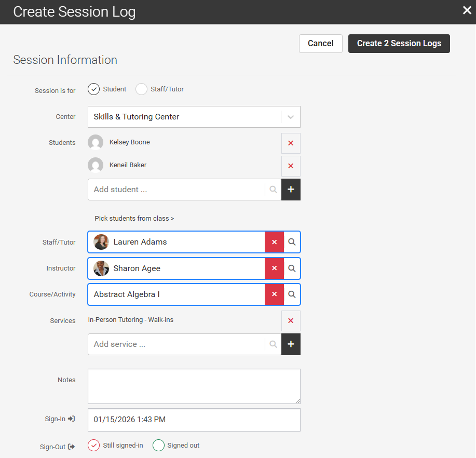Remove student Kelsey Boone from list
Screen dimensions: 476x458
point(291,143)
